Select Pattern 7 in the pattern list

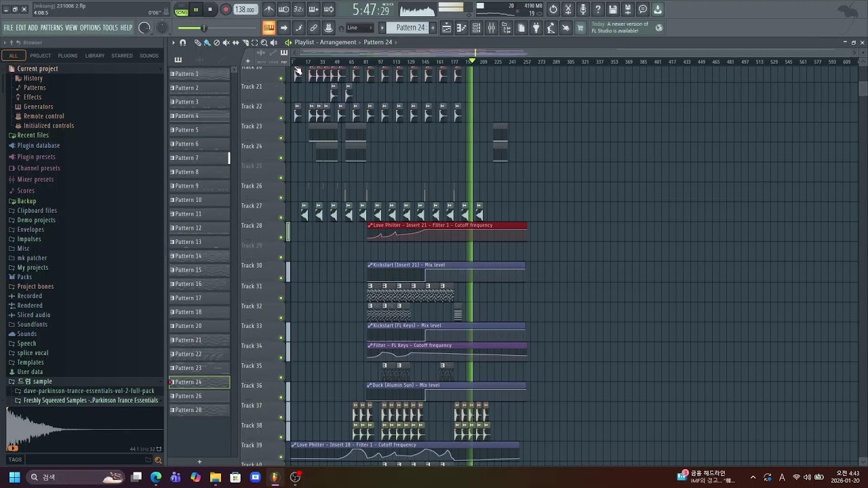(x=199, y=158)
